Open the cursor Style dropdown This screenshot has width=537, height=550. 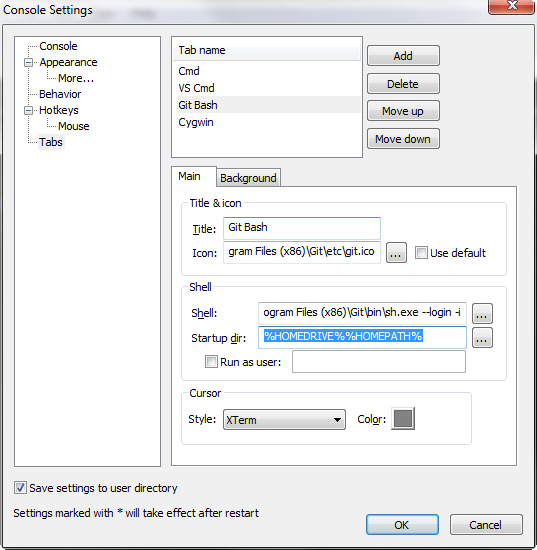click(x=284, y=420)
